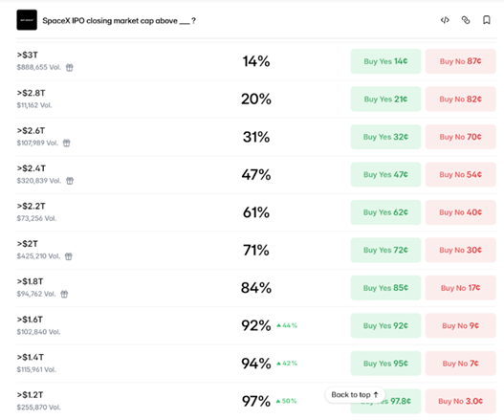The image size is (504, 420).
Task: Buy Yes at 14¢ for >$3T
Action: point(385,61)
